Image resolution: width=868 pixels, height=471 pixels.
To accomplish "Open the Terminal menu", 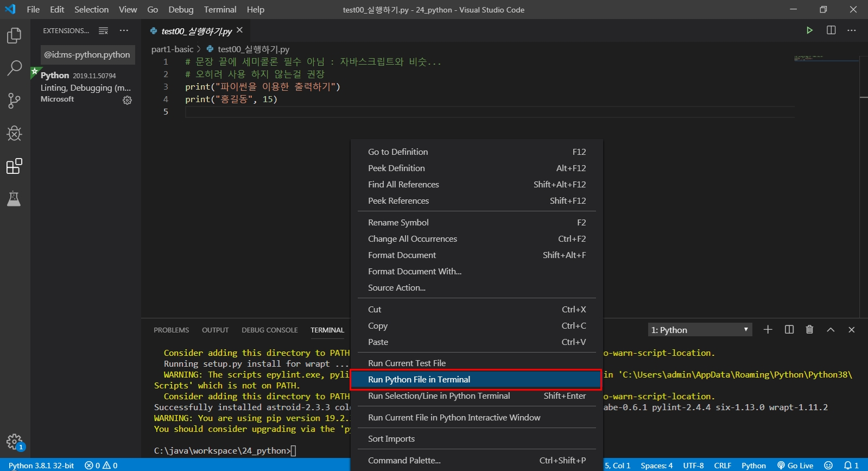I will (220, 9).
